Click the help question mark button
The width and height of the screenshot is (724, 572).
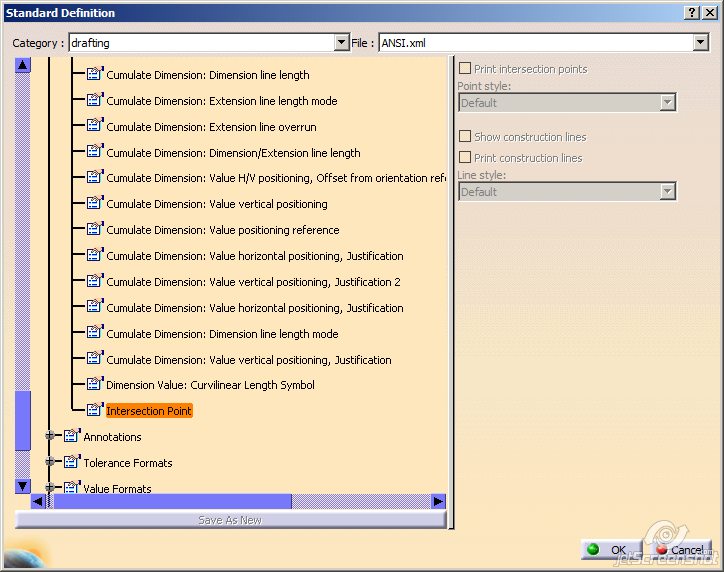coord(692,12)
